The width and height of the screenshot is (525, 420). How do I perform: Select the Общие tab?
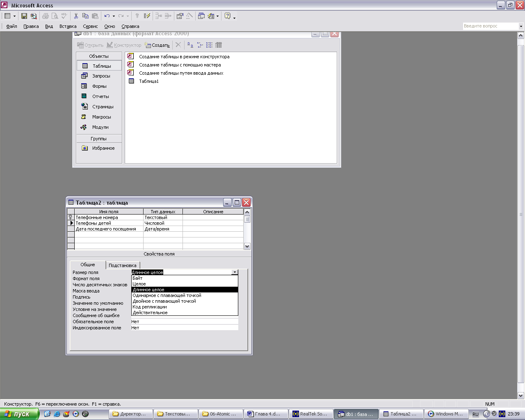coord(88,265)
